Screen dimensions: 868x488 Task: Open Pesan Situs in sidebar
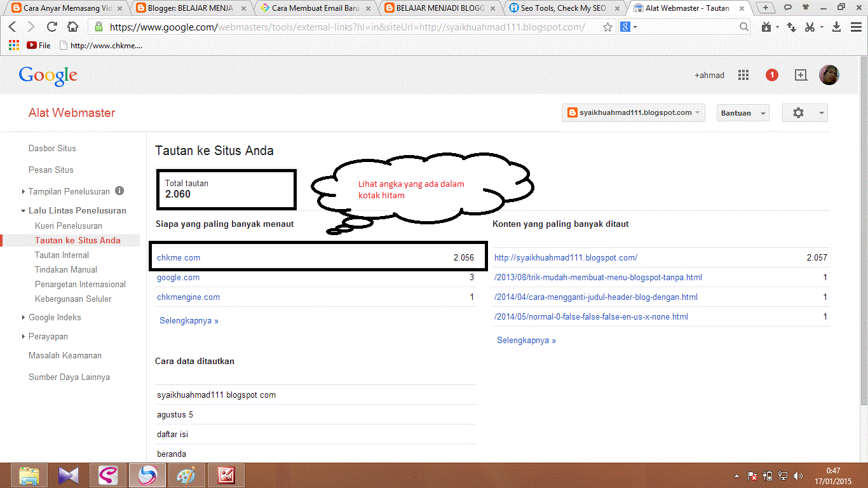pyautogui.click(x=51, y=170)
